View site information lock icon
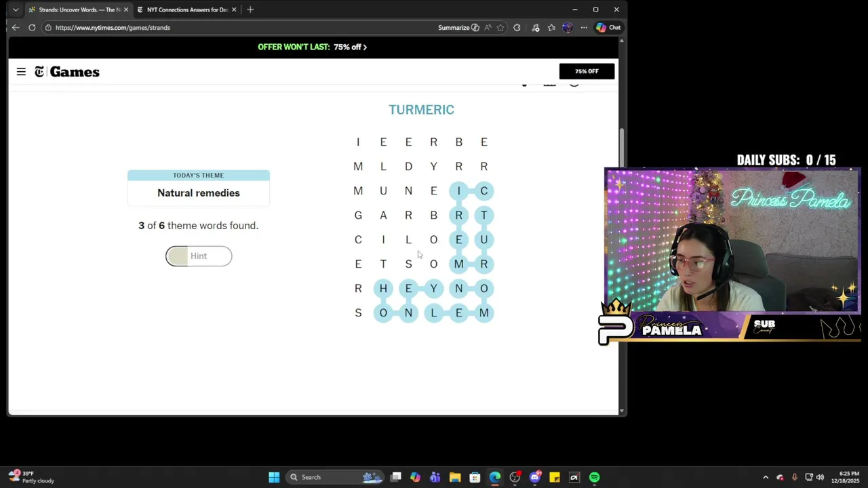 click(48, 28)
